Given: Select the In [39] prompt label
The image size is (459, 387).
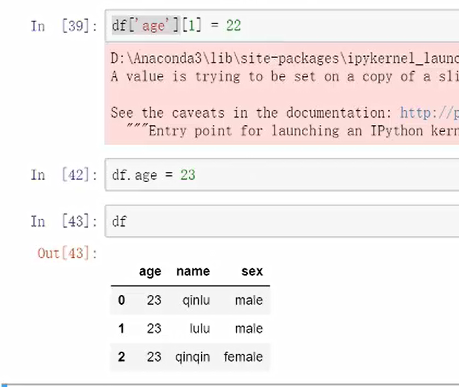Looking at the screenshot, I should (x=64, y=26).
